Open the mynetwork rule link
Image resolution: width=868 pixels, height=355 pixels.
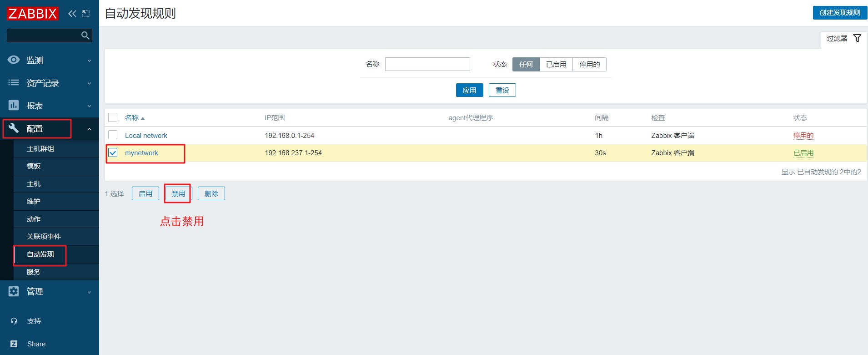(x=141, y=153)
